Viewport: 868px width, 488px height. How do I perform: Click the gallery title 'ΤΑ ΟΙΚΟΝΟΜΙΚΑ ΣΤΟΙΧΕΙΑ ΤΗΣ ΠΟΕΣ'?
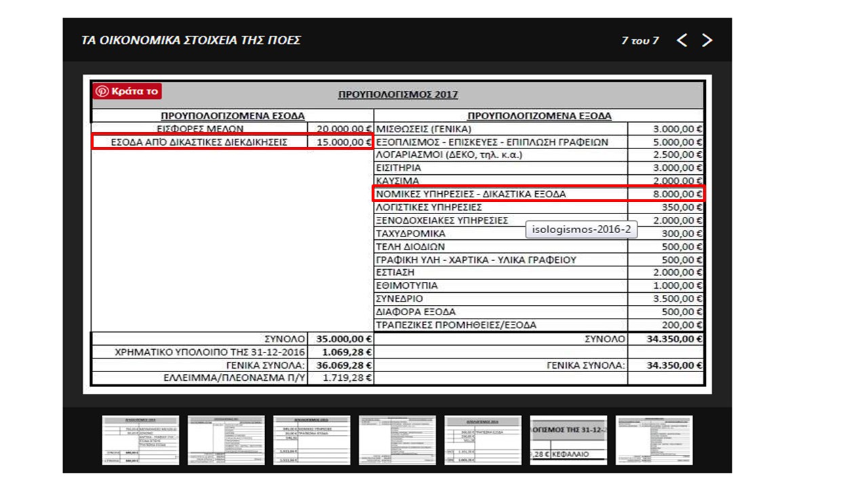pyautogui.click(x=191, y=40)
